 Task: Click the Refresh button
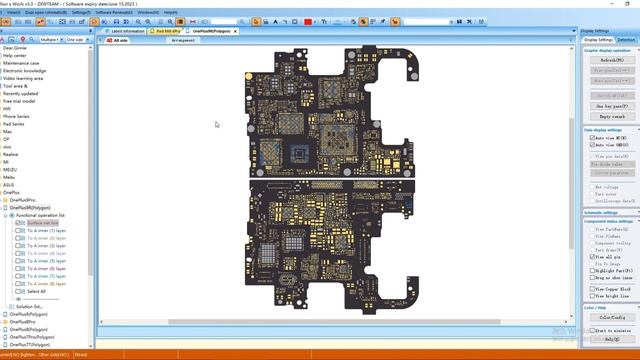tap(612, 60)
